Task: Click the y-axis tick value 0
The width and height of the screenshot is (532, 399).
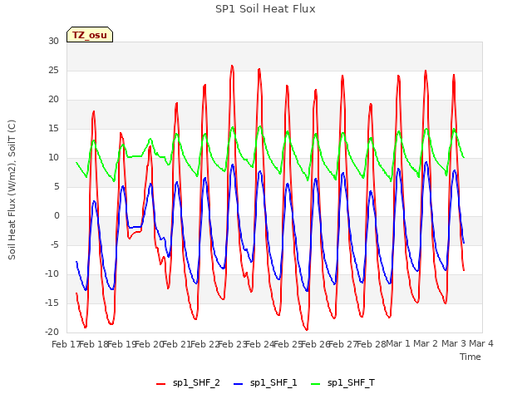Action: click(x=57, y=216)
